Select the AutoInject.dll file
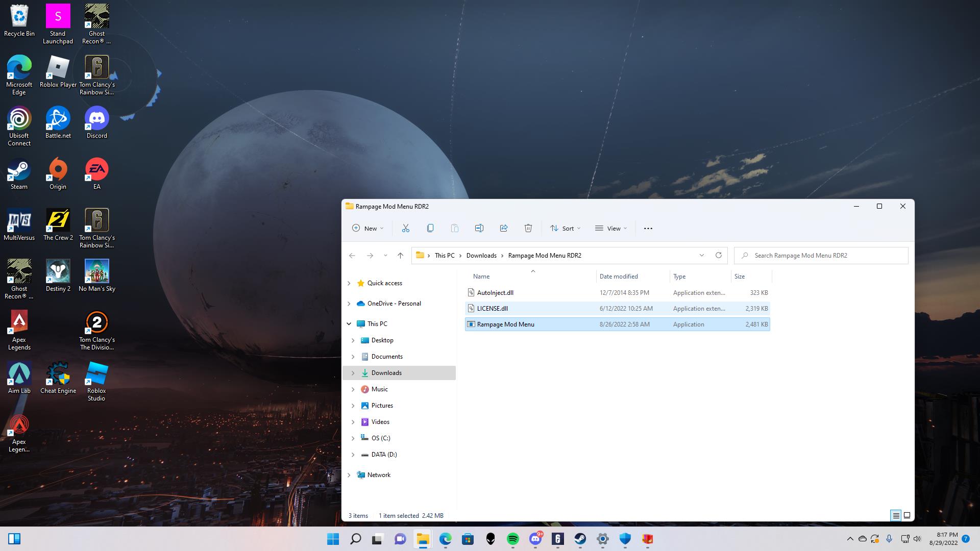980x551 pixels. [495, 293]
